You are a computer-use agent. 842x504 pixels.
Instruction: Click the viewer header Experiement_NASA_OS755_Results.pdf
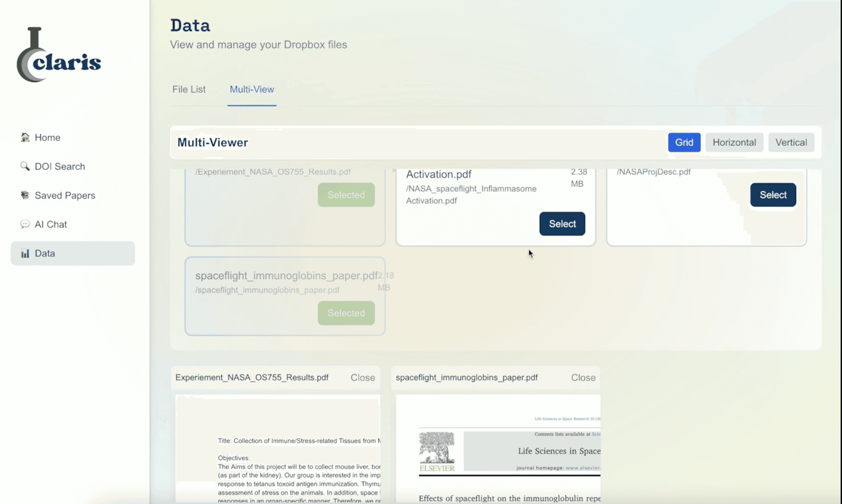(252, 377)
